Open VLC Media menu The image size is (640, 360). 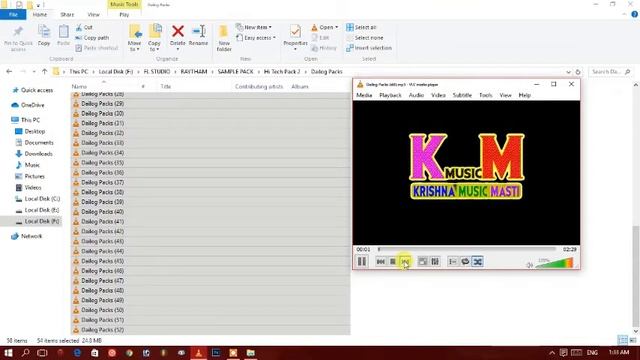click(x=364, y=95)
